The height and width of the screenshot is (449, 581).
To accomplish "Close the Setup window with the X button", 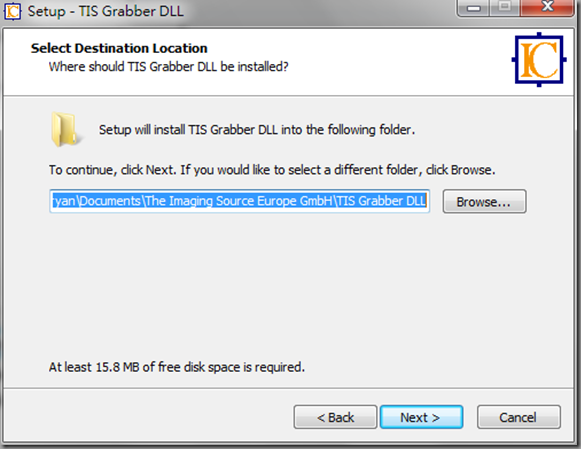I will tap(548, 7).
